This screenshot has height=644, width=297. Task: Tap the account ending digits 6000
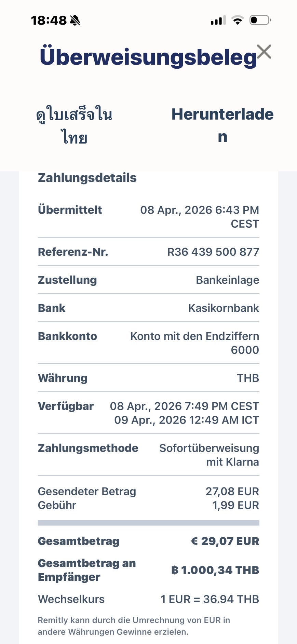(x=245, y=350)
